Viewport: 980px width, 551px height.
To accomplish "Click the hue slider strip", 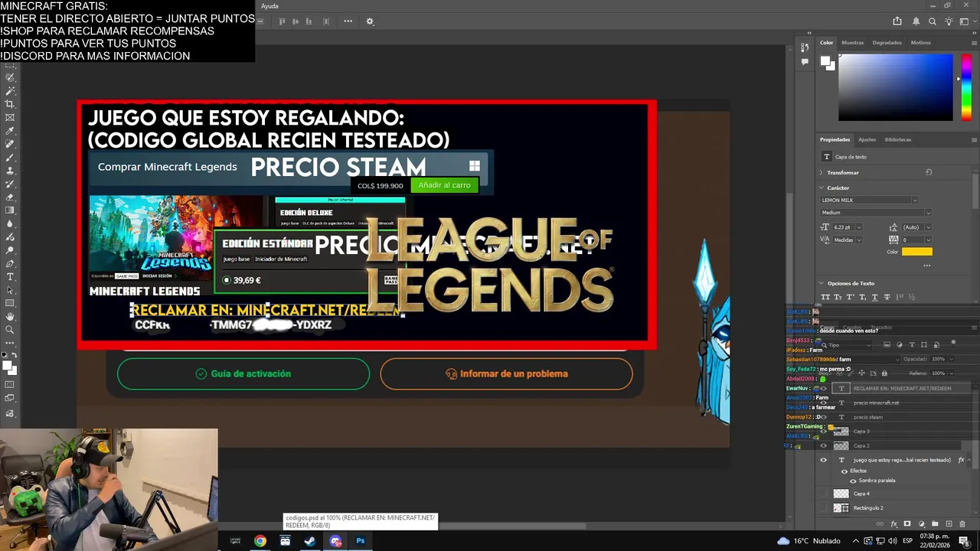I will [967, 86].
